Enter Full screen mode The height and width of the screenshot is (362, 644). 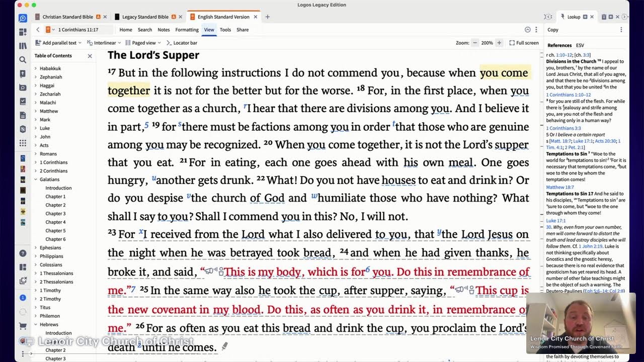point(524,43)
